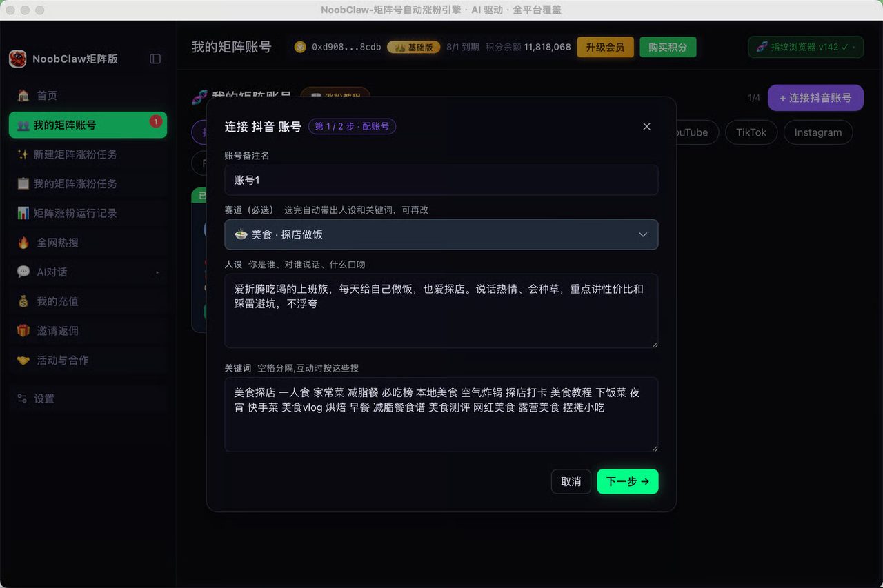Click the 人设 text area
This screenshot has height=588, width=883.
tap(441, 311)
